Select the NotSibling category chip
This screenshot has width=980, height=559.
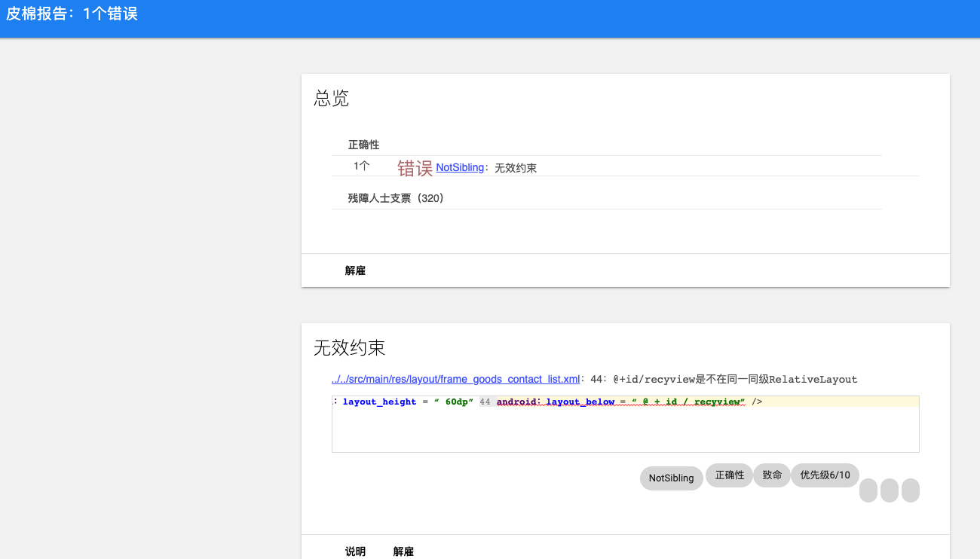point(671,478)
